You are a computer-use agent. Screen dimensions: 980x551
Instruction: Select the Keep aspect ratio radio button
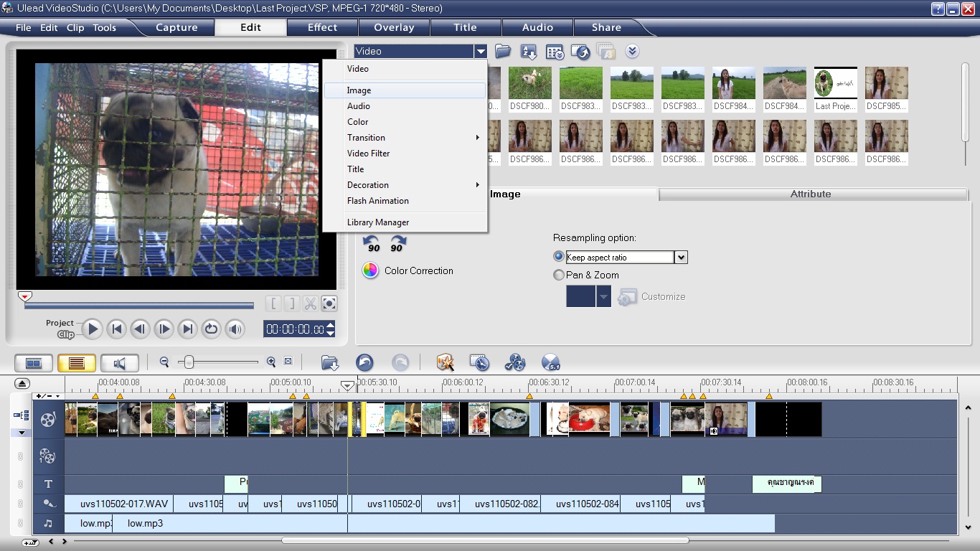559,257
